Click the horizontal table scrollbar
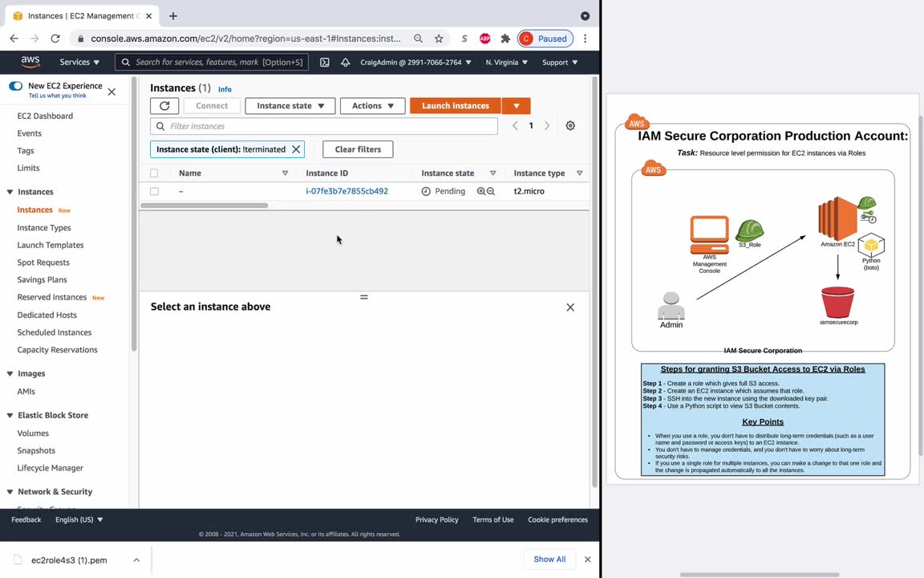This screenshot has width=924, height=578. [x=204, y=206]
